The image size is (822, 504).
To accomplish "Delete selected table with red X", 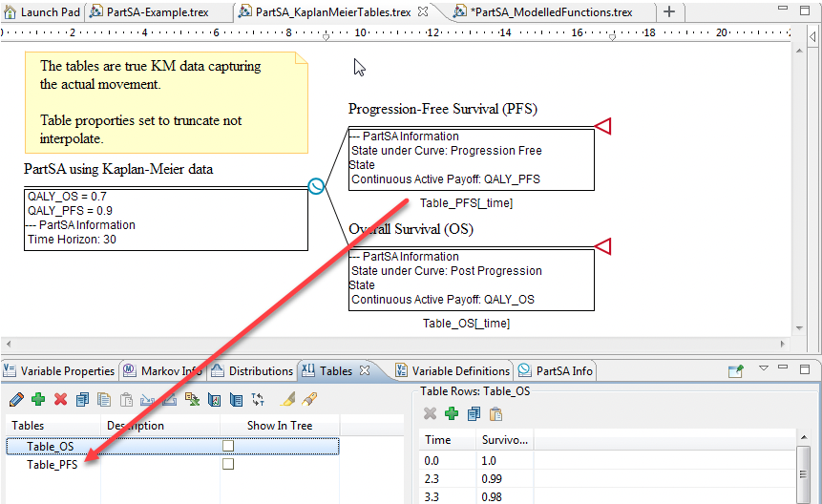I will 60,400.
